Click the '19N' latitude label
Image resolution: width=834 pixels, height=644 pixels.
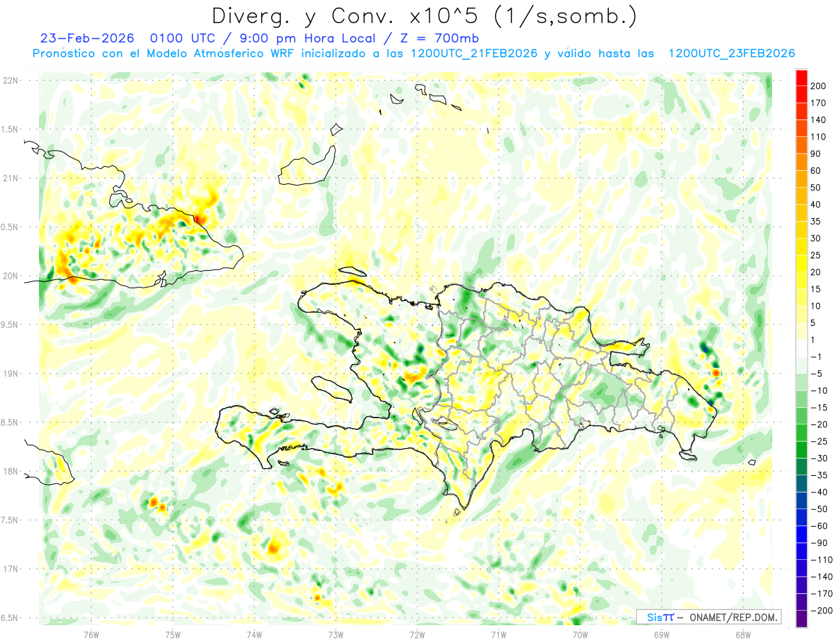[x=10, y=374]
